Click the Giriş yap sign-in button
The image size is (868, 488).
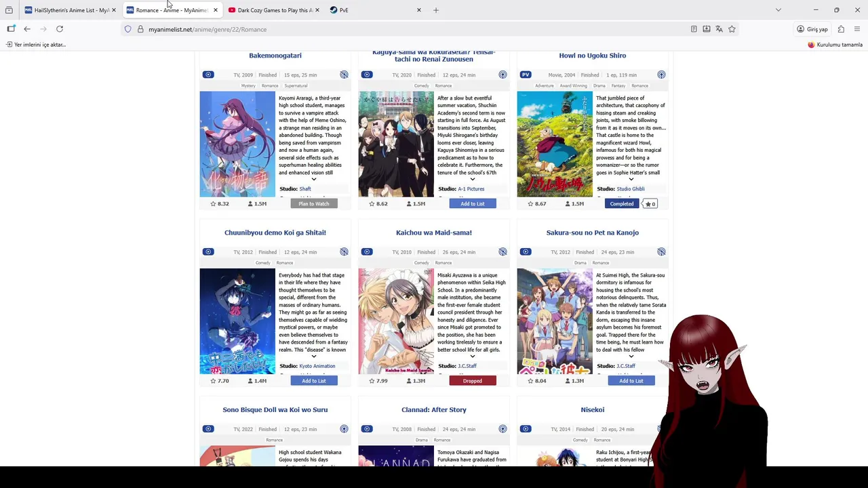tap(812, 29)
